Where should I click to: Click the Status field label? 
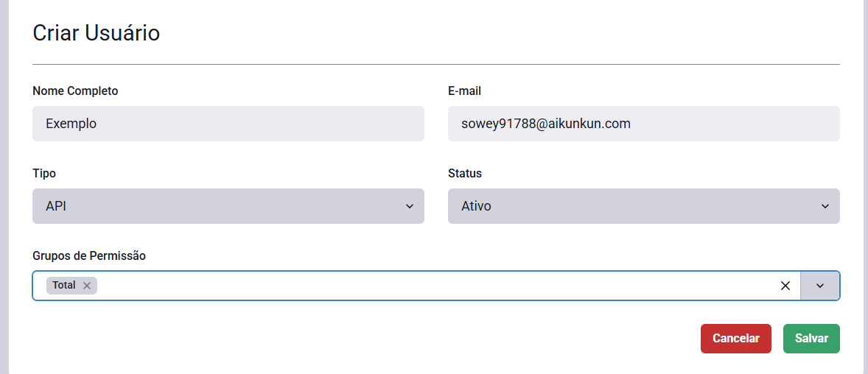pyautogui.click(x=465, y=174)
